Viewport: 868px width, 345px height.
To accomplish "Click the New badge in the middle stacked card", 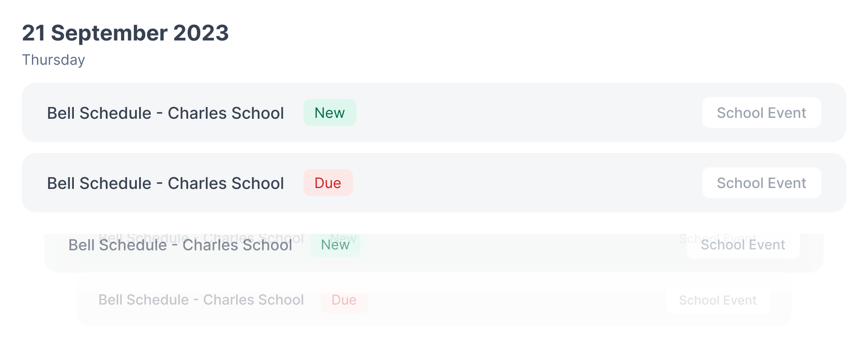I will point(335,246).
